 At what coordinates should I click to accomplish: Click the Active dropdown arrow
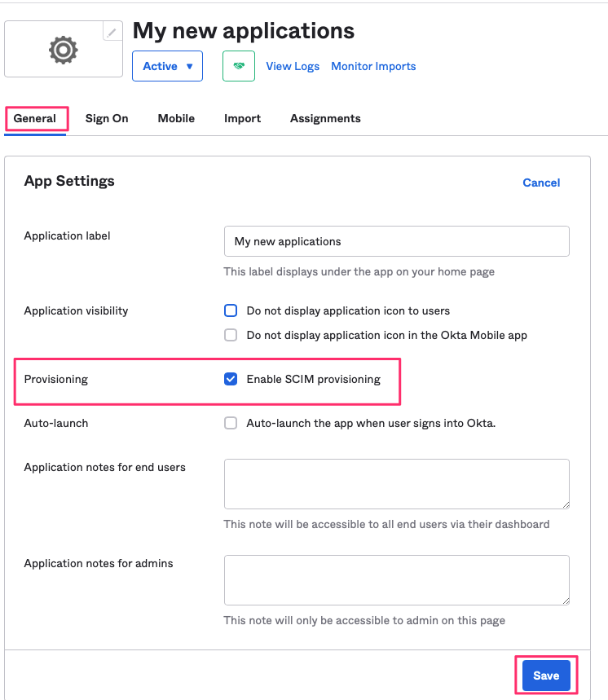[x=190, y=67]
